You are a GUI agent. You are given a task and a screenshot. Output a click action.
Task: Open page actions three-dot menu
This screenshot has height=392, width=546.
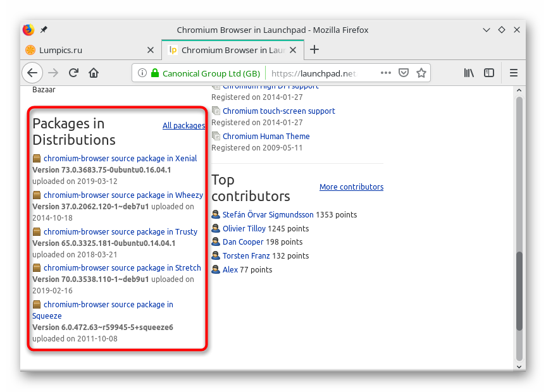click(x=386, y=73)
